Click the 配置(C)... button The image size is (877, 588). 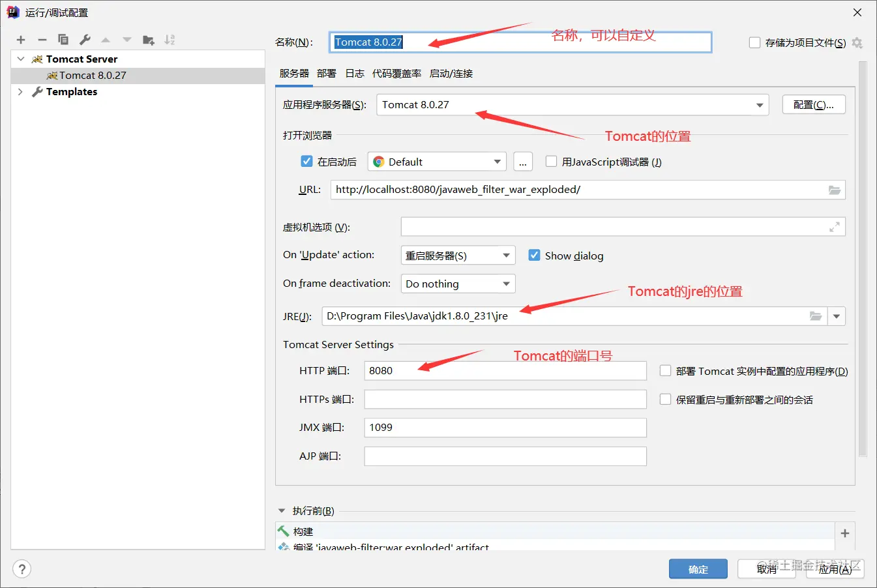pos(814,105)
